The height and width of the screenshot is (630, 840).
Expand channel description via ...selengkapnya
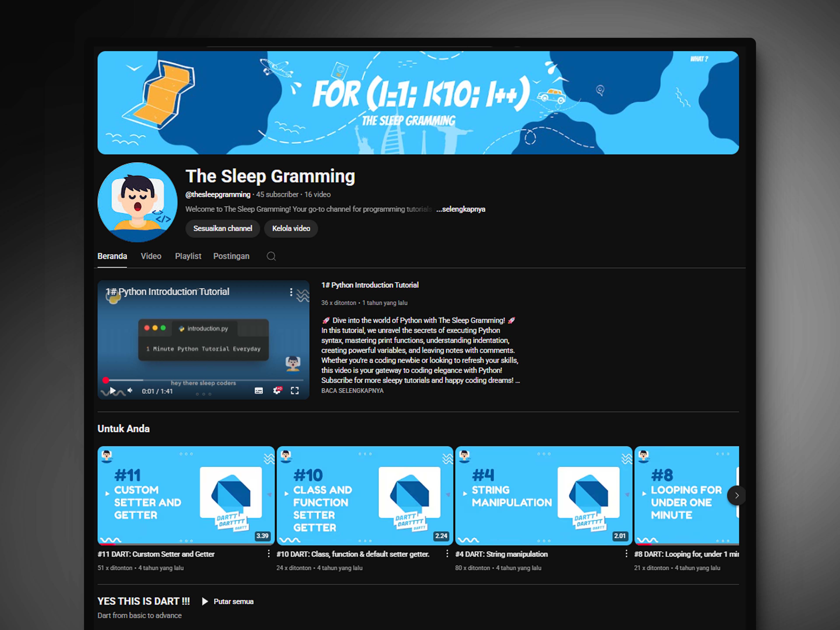(x=461, y=209)
